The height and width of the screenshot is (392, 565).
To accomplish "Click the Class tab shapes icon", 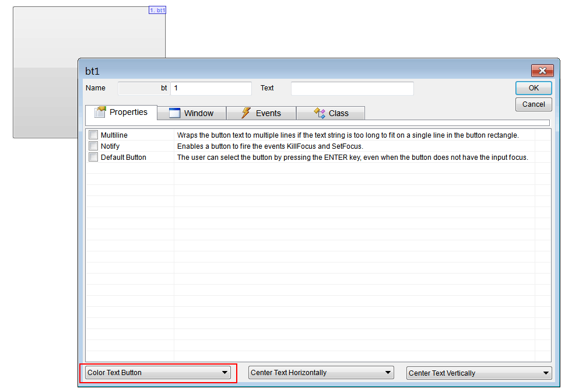I will point(320,113).
